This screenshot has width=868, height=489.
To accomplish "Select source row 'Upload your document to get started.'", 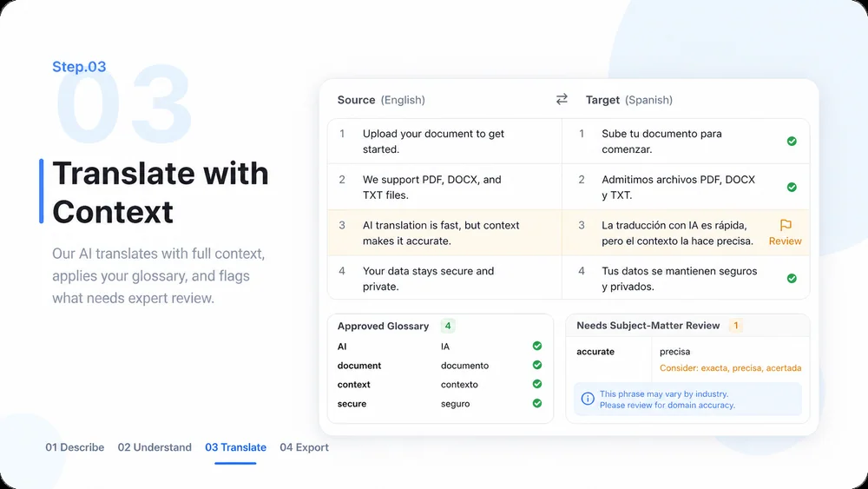I will pos(444,142).
